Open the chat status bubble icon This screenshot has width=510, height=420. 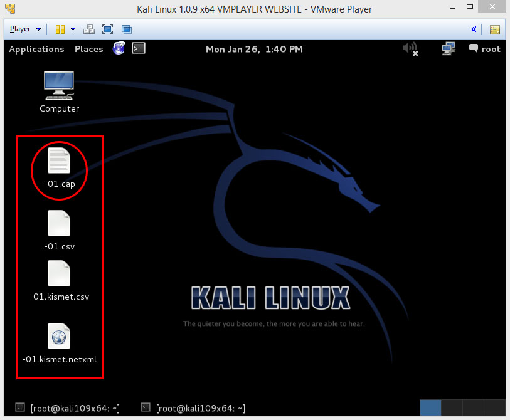coord(473,48)
